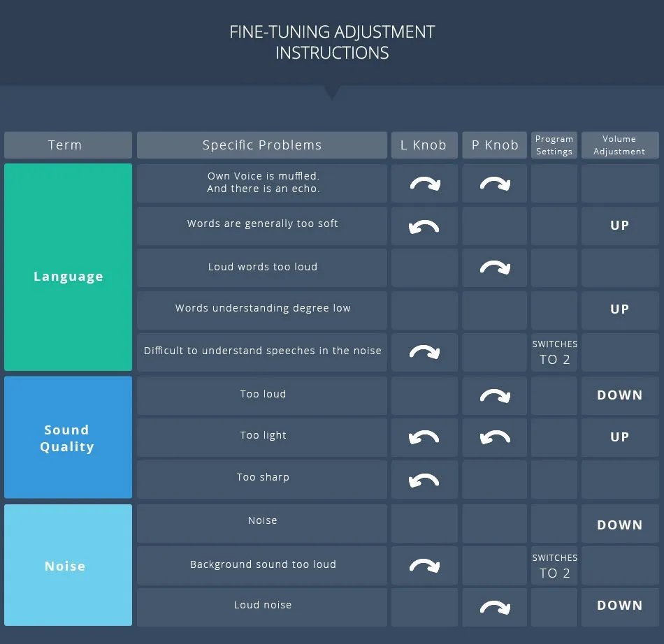This screenshot has height=644, width=664.
Task: Click UP volume for words too soft row
Action: tap(619, 226)
